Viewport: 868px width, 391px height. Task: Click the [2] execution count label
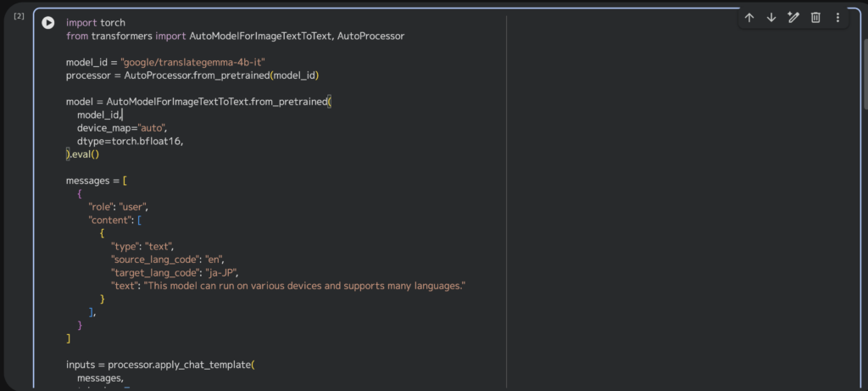(x=19, y=17)
